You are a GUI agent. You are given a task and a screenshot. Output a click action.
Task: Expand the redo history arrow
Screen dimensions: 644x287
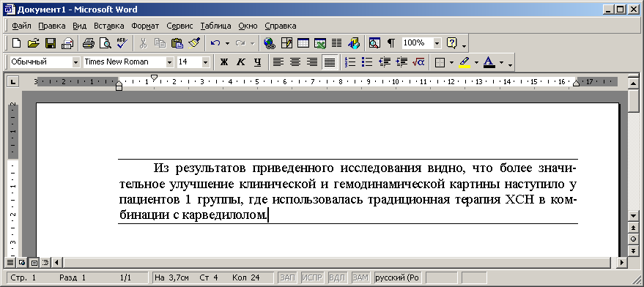point(252,42)
